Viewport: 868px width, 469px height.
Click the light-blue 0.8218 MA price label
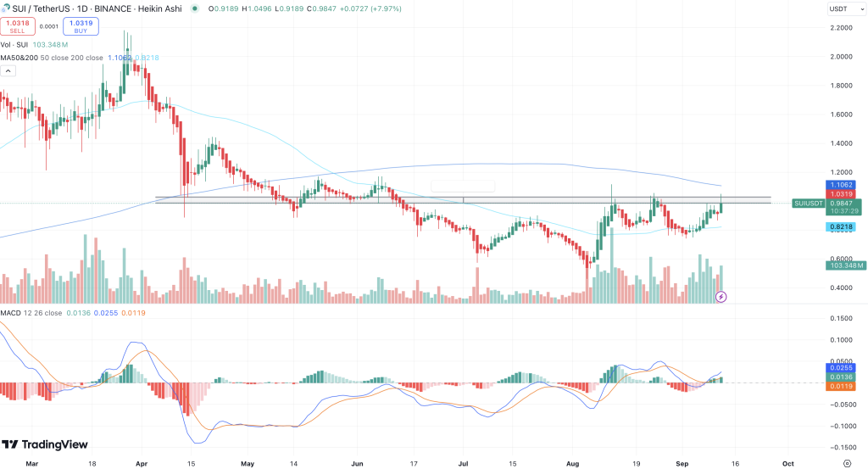841,227
